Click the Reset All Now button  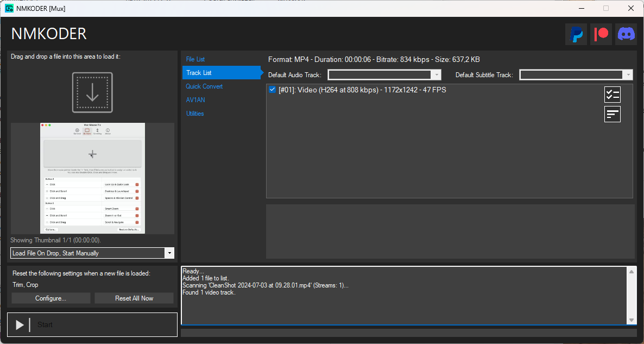[134, 298]
